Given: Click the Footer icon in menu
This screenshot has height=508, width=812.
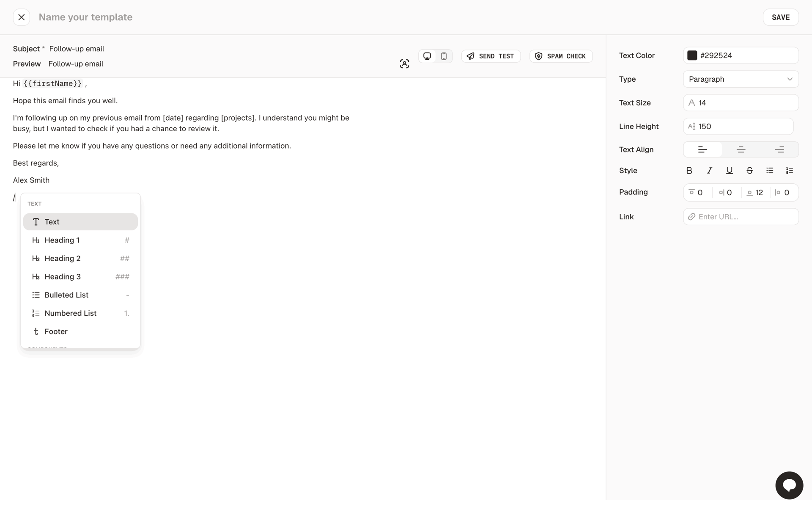Looking at the screenshot, I should coord(36,331).
